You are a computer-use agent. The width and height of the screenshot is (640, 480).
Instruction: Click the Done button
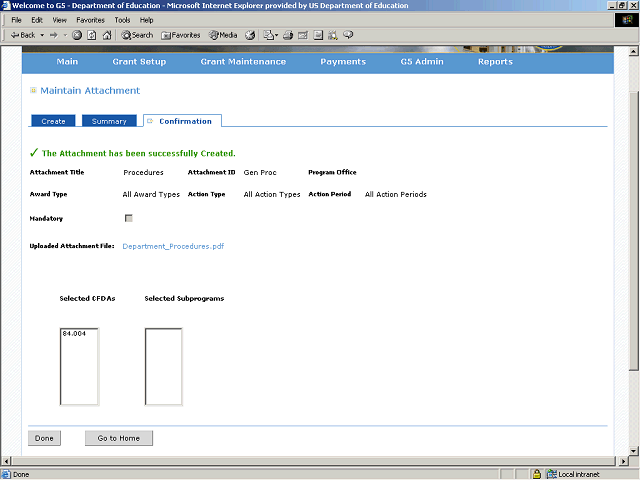click(44, 438)
